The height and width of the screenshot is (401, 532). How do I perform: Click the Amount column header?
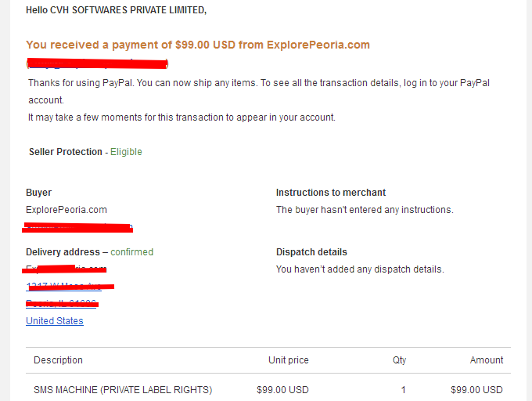tap(487, 360)
